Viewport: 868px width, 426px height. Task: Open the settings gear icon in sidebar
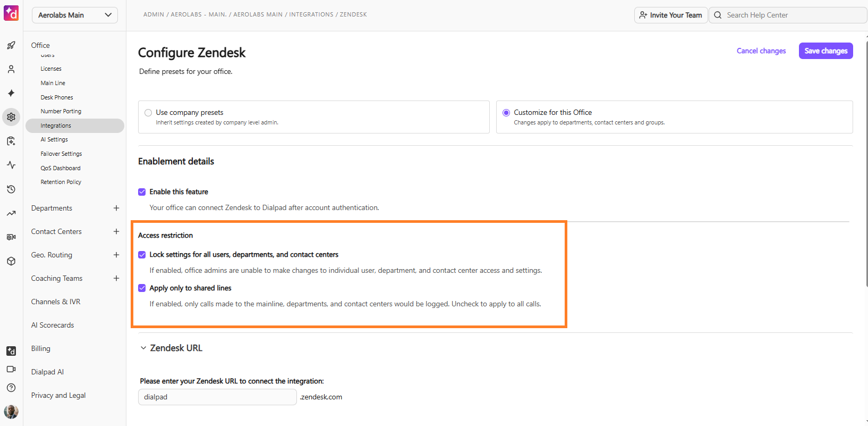click(x=11, y=117)
